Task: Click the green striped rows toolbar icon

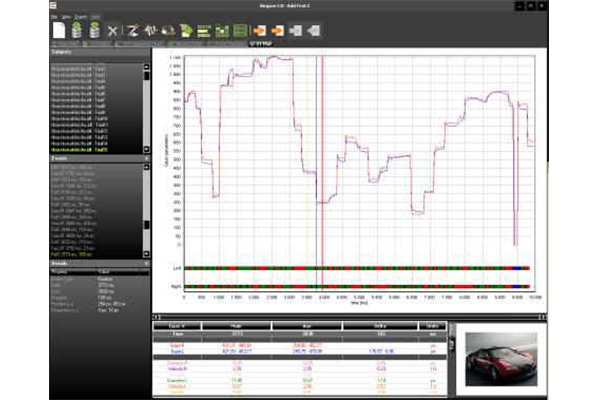Action: [240, 31]
